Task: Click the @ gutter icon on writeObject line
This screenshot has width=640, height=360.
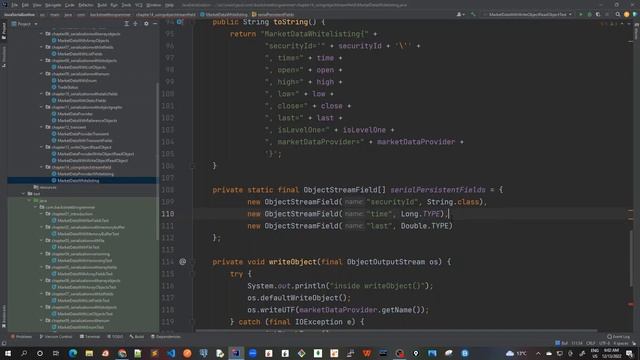Action: click(x=182, y=262)
